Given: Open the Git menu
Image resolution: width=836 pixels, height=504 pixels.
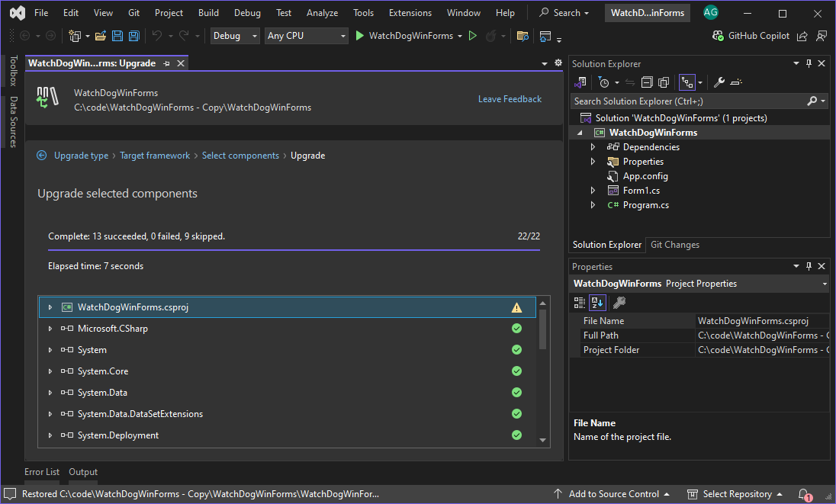Looking at the screenshot, I should point(133,12).
